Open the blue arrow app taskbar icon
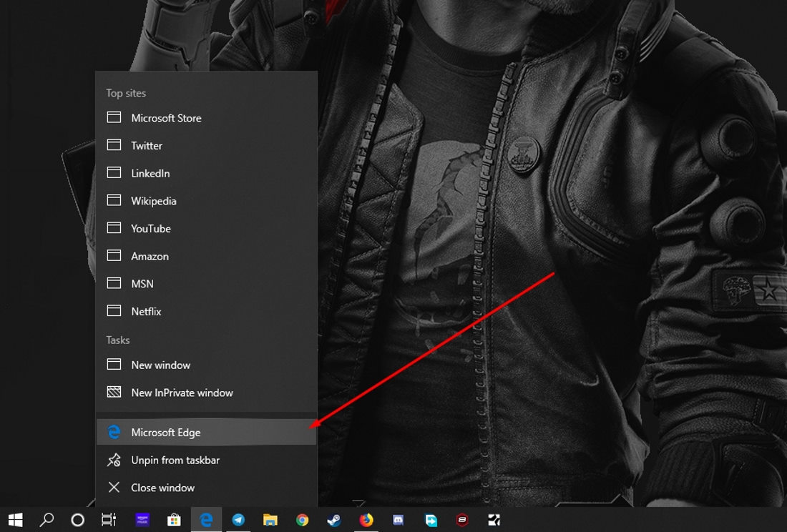Viewport: 787px width, 532px height. [431, 519]
